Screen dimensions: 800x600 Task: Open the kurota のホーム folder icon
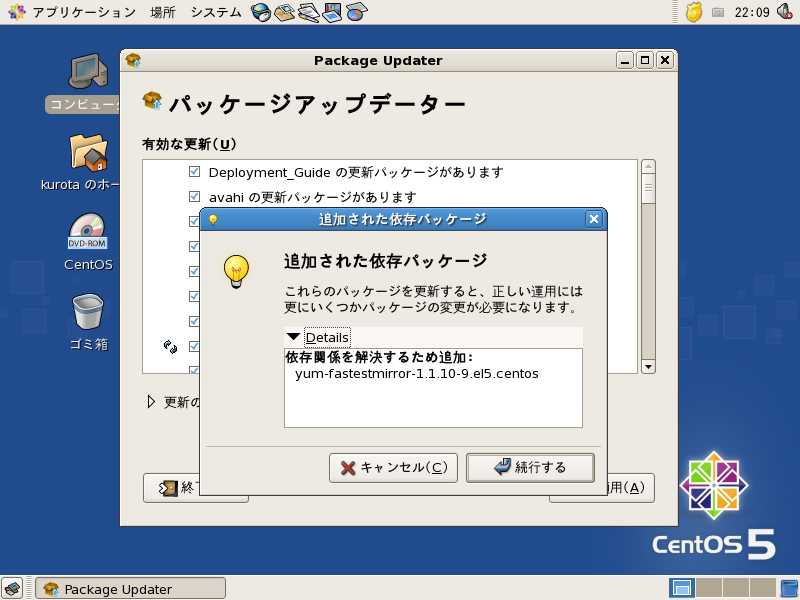click(x=88, y=162)
